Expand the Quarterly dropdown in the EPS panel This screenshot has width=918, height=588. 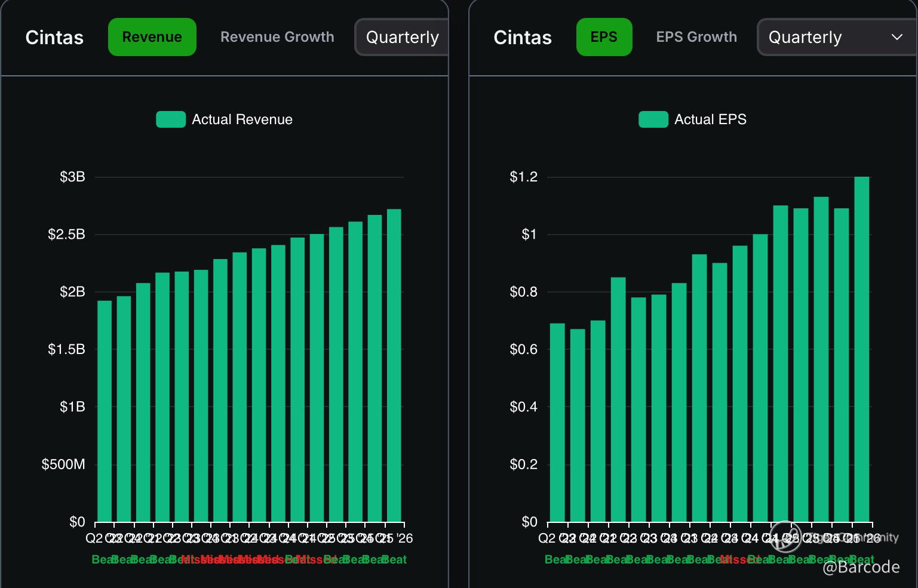coord(837,37)
